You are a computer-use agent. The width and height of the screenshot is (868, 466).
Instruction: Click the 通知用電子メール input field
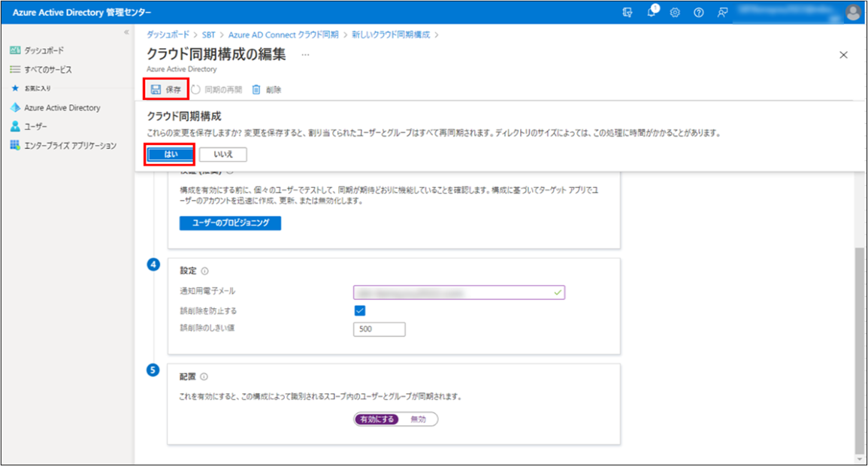459,292
